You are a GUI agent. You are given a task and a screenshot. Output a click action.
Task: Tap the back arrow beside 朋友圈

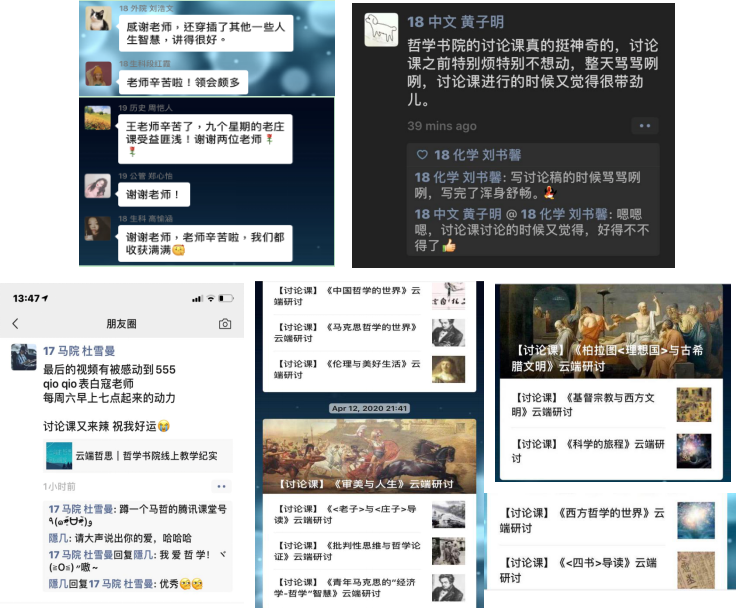point(15,323)
